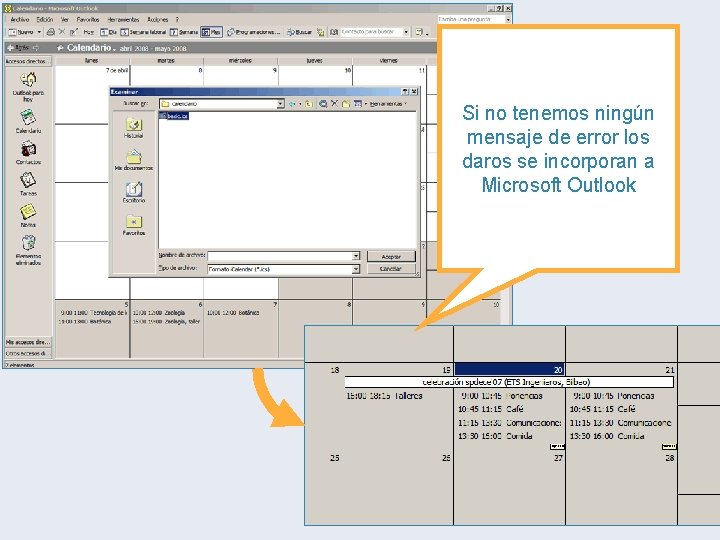720x540 pixels.
Task: Expand the Buscar en folder dropdown
Action: pyautogui.click(x=281, y=104)
